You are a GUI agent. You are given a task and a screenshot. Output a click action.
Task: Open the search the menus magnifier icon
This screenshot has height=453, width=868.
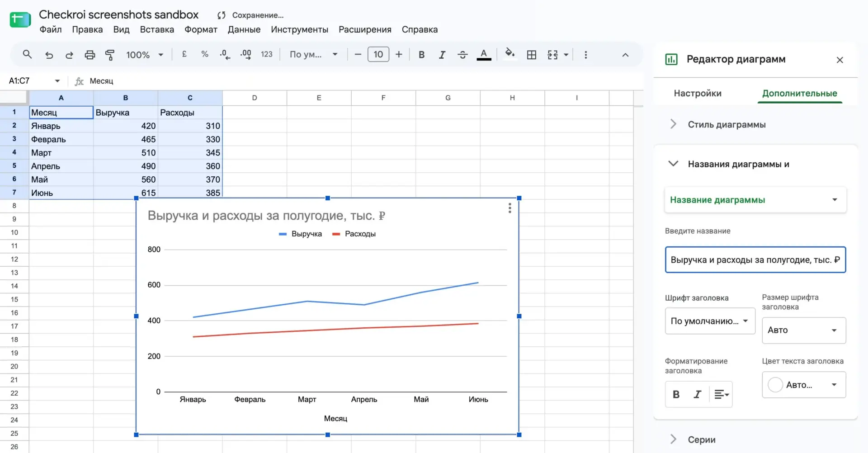point(27,55)
